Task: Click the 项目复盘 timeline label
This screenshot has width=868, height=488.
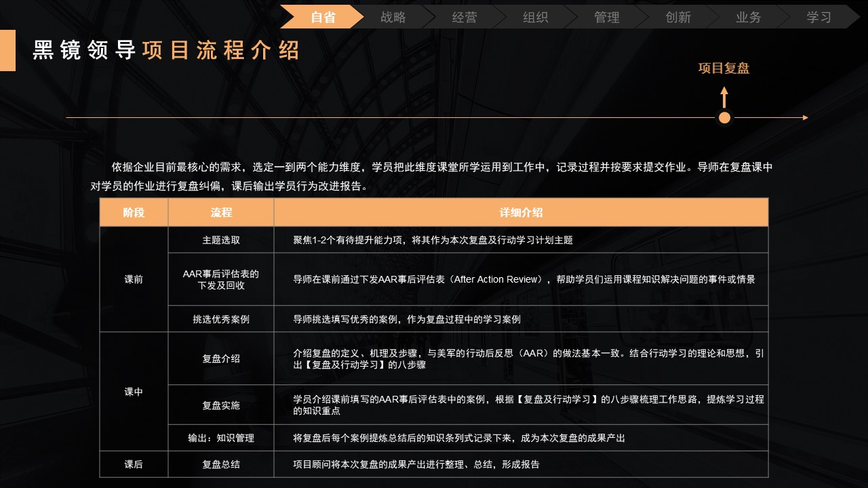Action: (724, 68)
